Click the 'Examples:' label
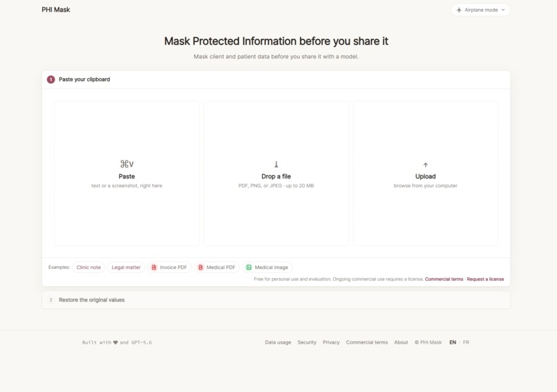 (x=59, y=268)
